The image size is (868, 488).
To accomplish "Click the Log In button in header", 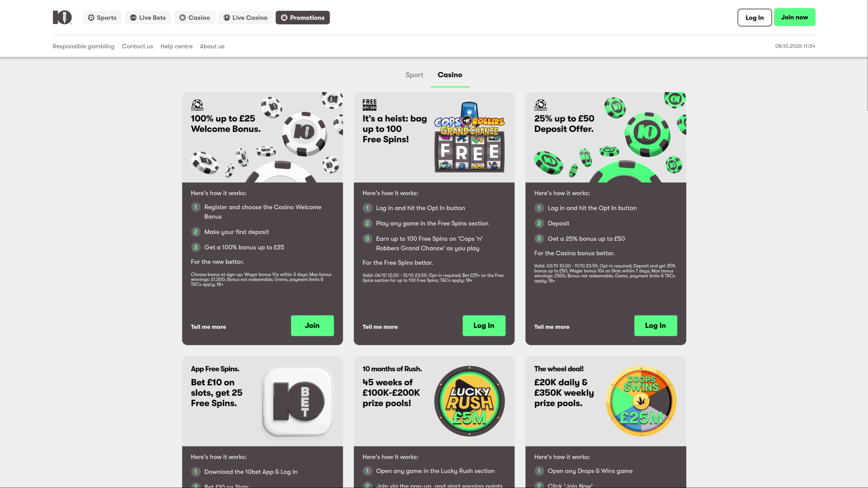I will pos(755,18).
